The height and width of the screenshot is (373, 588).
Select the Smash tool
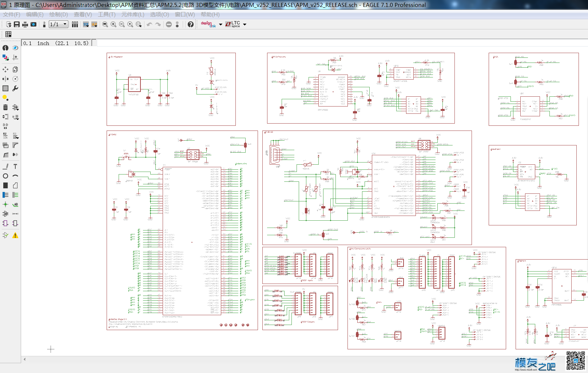tap(5, 145)
